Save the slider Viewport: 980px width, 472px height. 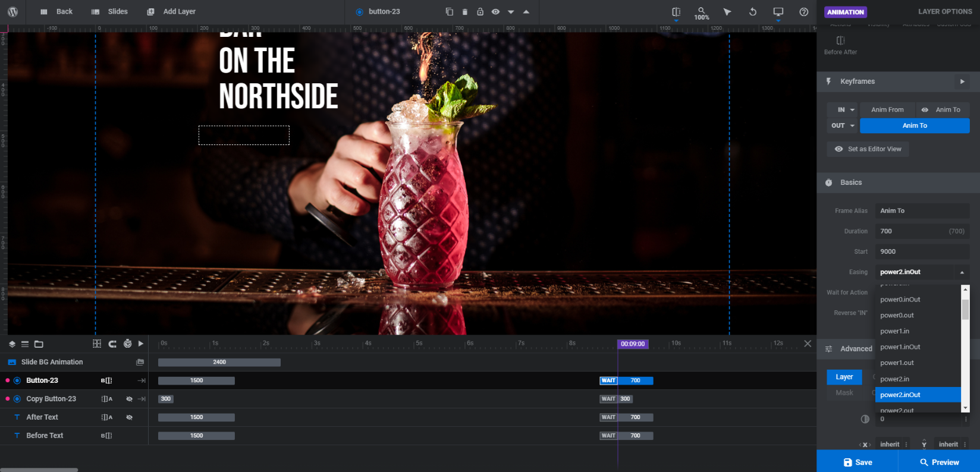[857, 462]
